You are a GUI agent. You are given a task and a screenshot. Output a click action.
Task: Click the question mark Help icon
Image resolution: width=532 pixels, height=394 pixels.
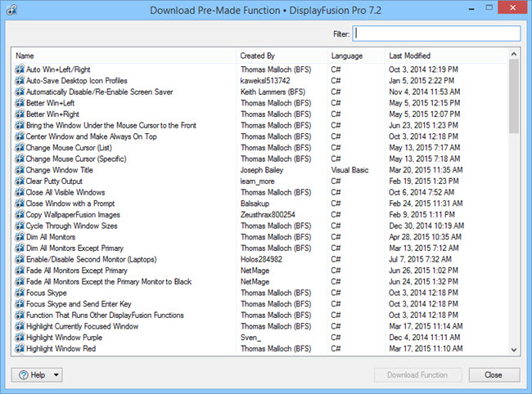[x=24, y=375]
